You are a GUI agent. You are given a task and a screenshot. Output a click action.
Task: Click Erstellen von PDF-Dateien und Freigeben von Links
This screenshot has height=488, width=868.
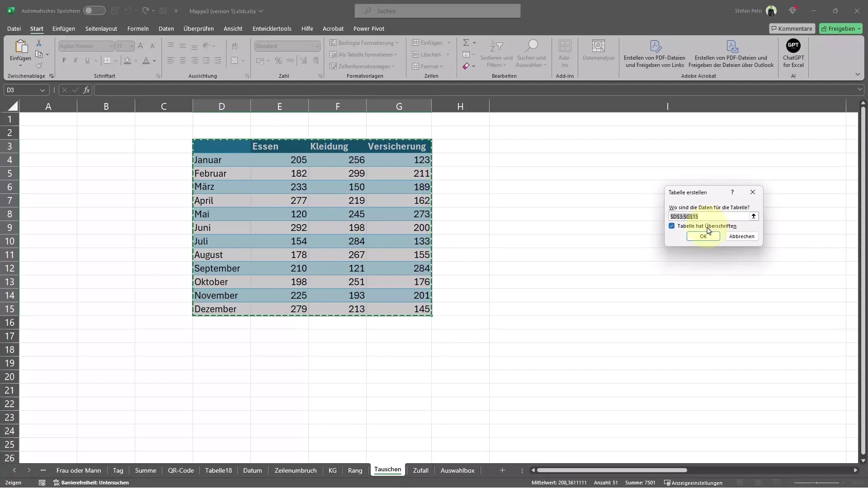coord(655,53)
